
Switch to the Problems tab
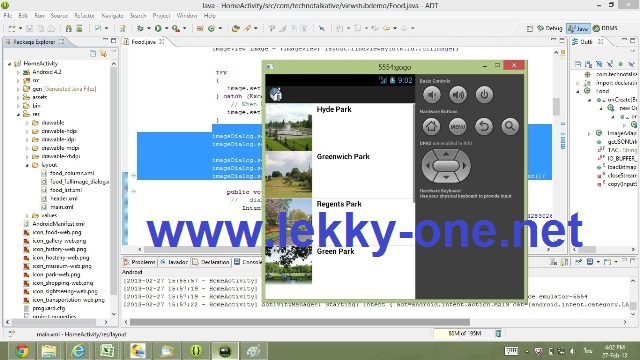[139, 262]
